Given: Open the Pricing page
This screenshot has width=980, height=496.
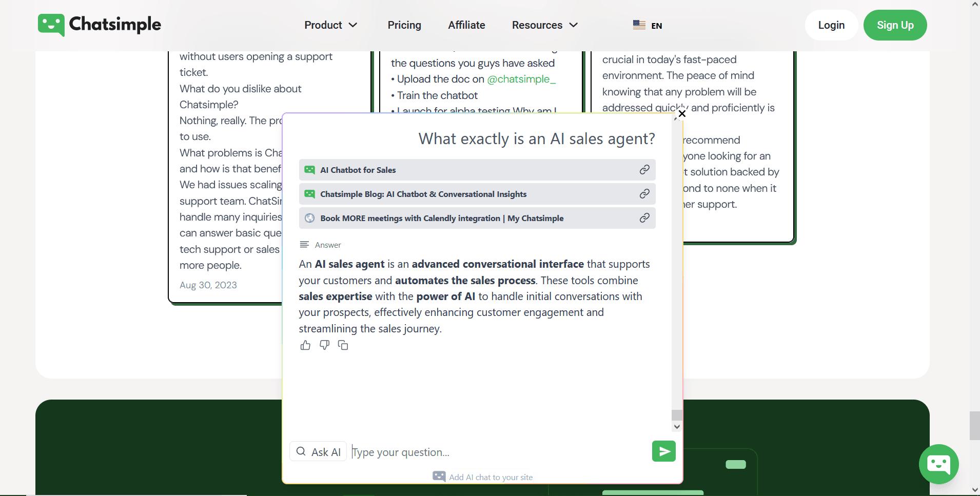Looking at the screenshot, I should pos(404,25).
